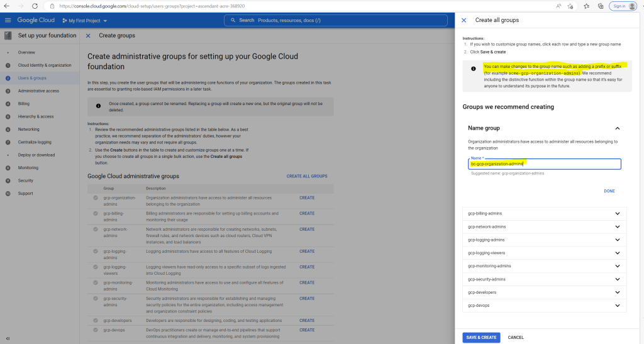Viewport: 644px width, 344px height.
Task: Click the browser favorites star icon
Action: pos(587,6)
